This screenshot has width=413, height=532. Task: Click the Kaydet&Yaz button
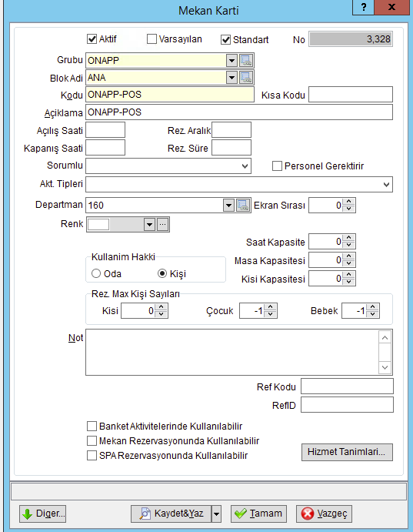[171, 514]
